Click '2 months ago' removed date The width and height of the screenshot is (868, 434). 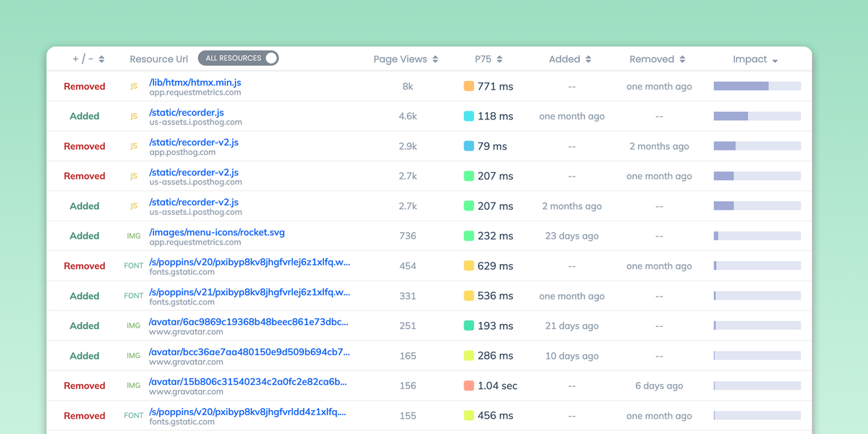tap(659, 146)
